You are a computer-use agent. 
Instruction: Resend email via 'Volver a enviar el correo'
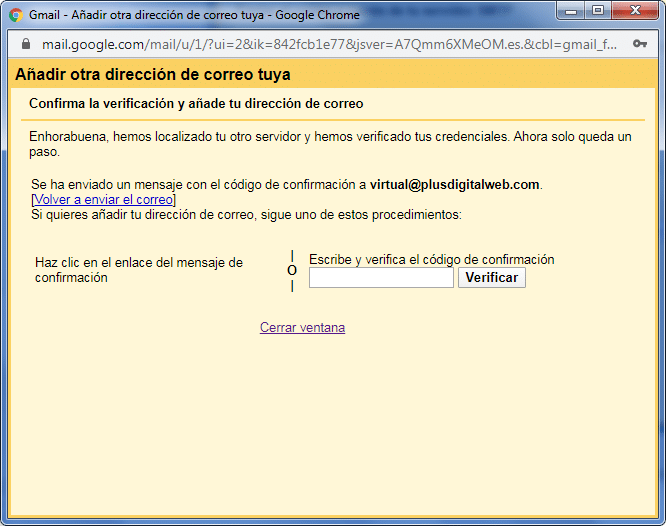[103, 200]
